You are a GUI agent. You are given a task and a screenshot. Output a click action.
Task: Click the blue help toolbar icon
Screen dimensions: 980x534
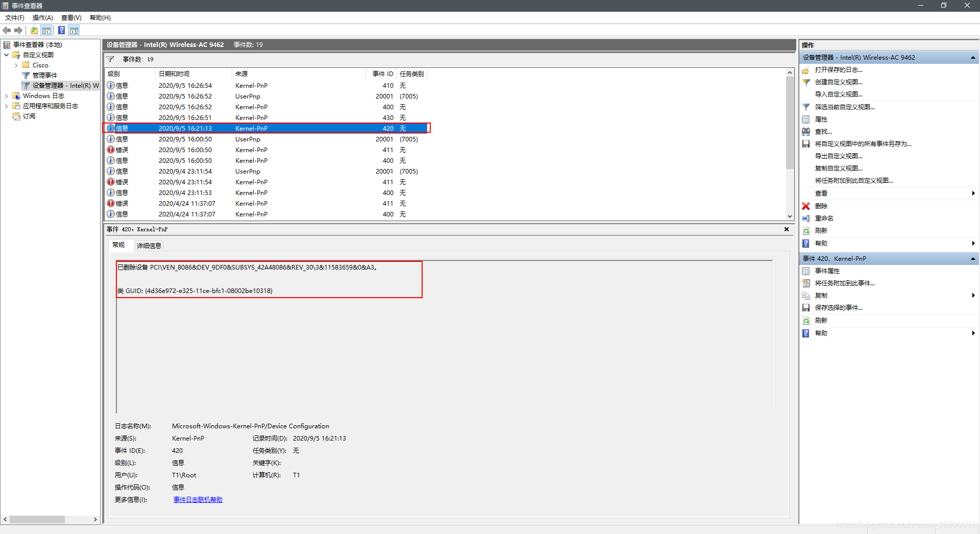pos(61,30)
